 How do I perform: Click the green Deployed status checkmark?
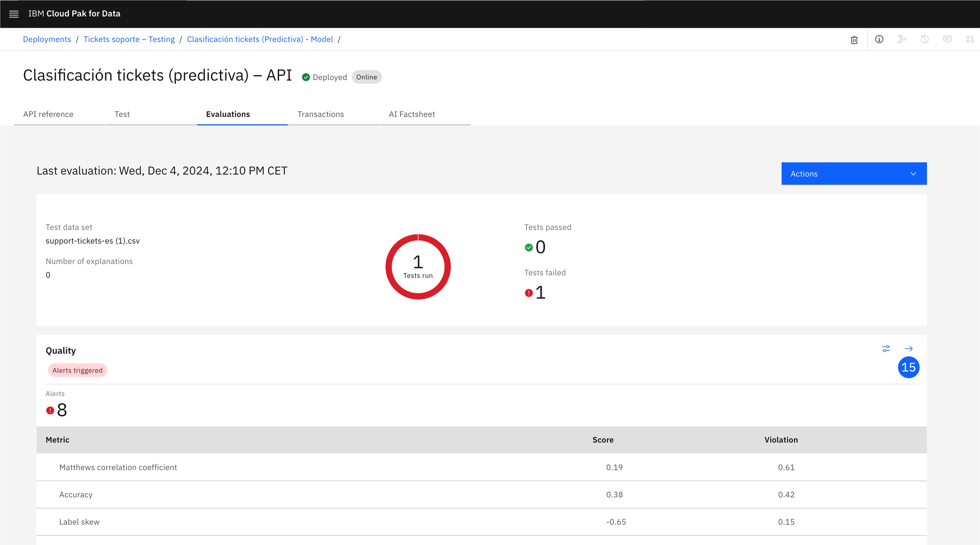306,77
